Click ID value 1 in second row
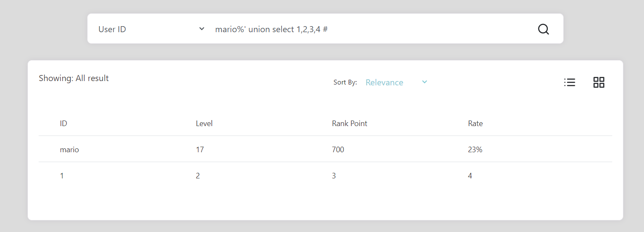Viewport: 644px width, 232px height. click(62, 176)
